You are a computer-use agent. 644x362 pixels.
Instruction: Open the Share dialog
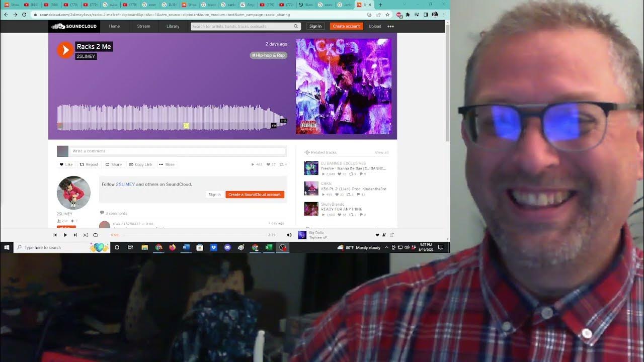113,164
